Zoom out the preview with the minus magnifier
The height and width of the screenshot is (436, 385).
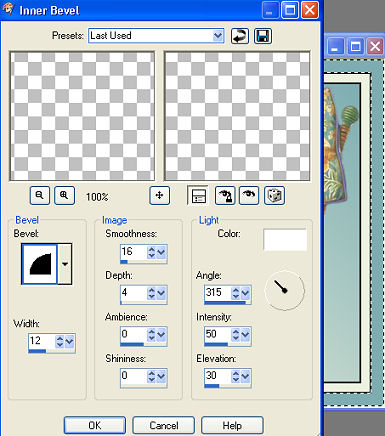pos(40,195)
